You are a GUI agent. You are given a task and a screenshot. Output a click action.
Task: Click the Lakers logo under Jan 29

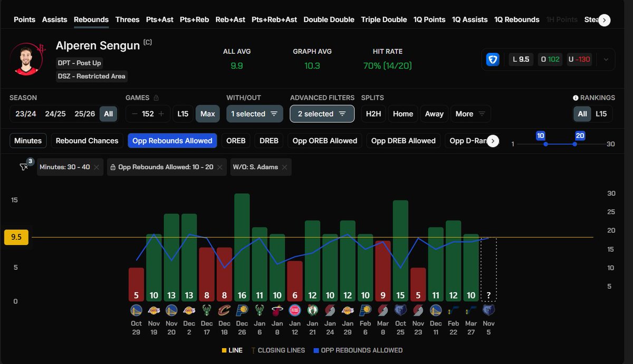(x=348, y=310)
